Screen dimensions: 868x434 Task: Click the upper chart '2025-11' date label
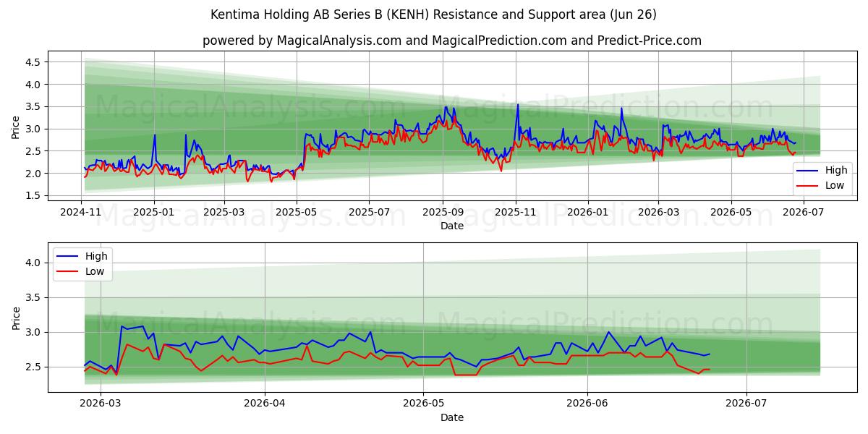516,212
